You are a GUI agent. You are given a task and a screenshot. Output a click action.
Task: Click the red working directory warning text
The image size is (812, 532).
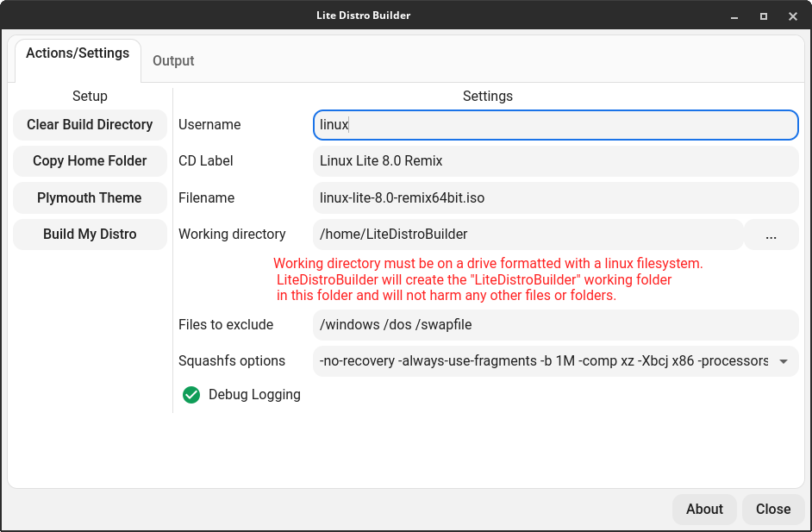point(488,279)
